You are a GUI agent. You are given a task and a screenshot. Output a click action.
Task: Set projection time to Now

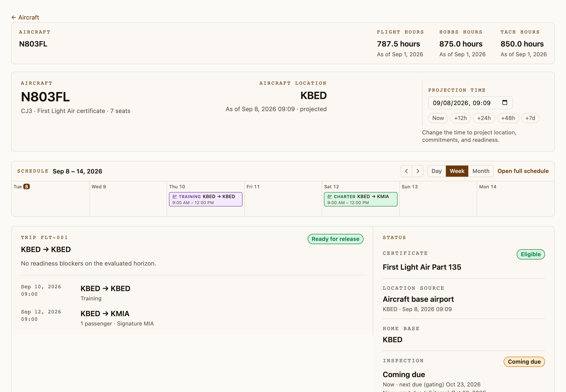[x=438, y=118]
